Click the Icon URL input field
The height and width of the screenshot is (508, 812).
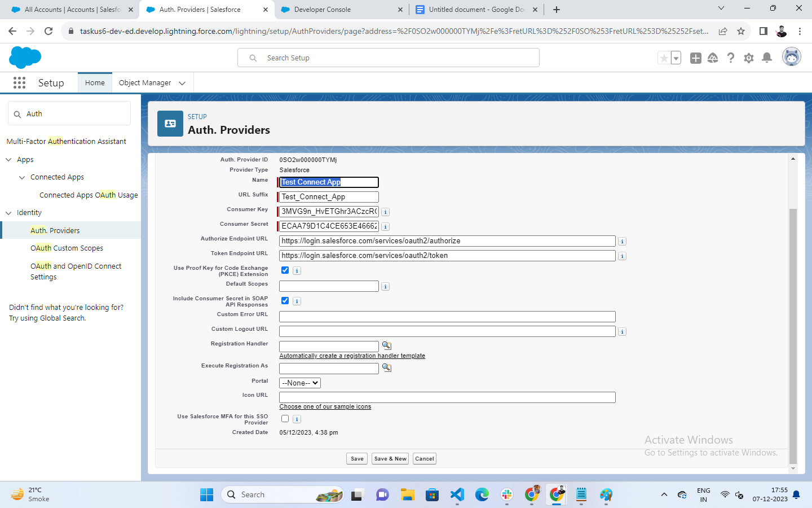[x=447, y=397]
